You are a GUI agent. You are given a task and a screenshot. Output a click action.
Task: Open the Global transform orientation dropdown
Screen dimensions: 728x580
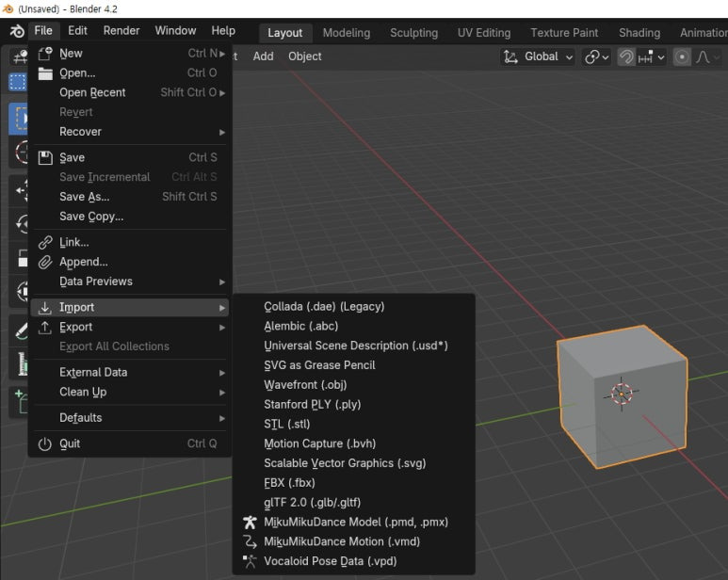[538, 57]
